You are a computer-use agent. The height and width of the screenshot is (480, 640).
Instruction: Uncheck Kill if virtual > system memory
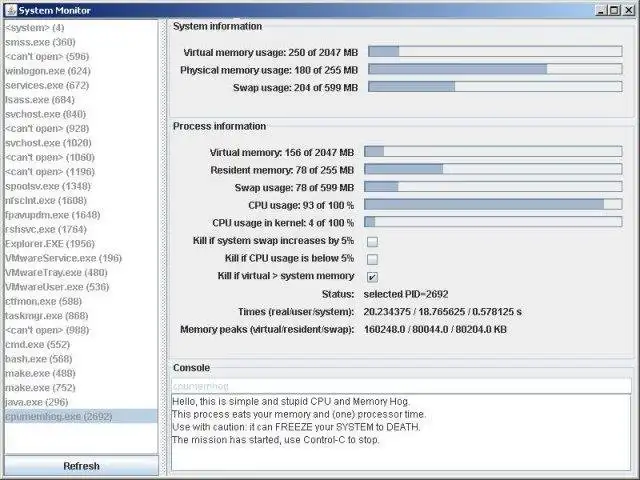tap(372, 277)
